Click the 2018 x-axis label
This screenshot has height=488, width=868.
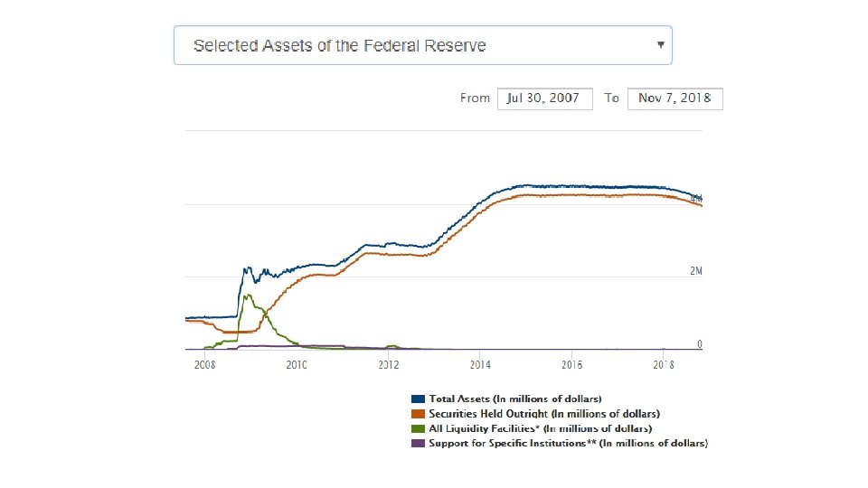coord(664,364)
